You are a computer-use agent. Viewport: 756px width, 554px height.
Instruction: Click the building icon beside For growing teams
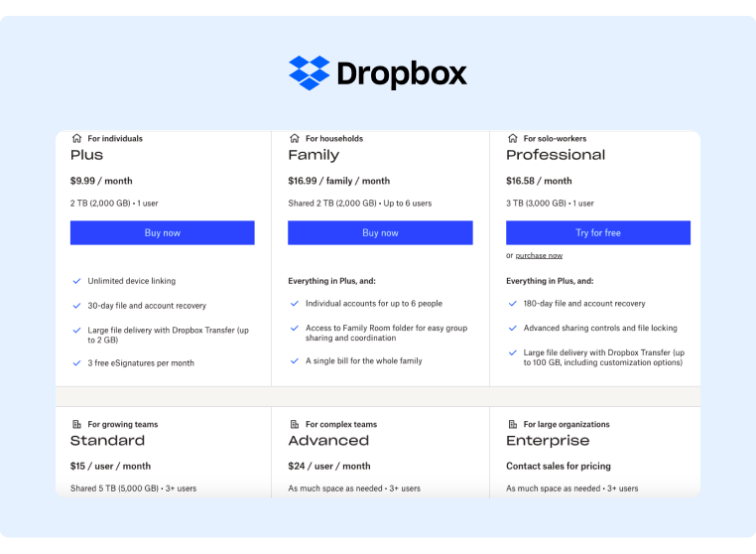pyautogui.click(x=76, y=424)
